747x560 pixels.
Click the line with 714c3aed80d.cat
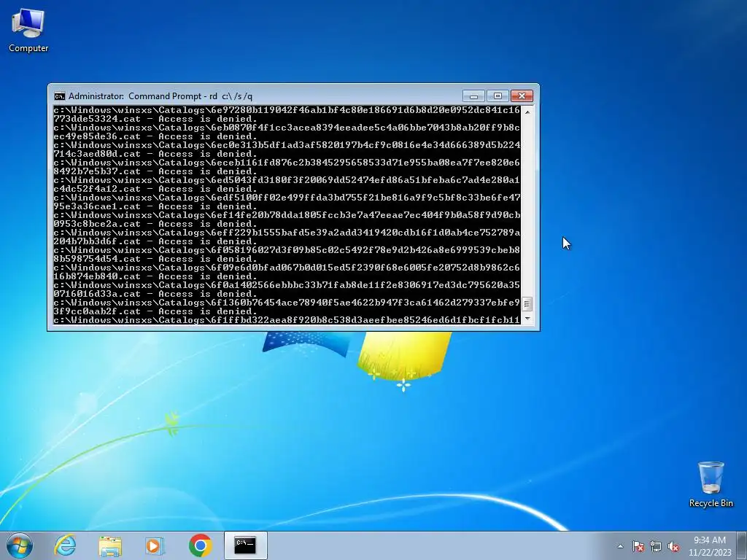(x=155, y=154)
